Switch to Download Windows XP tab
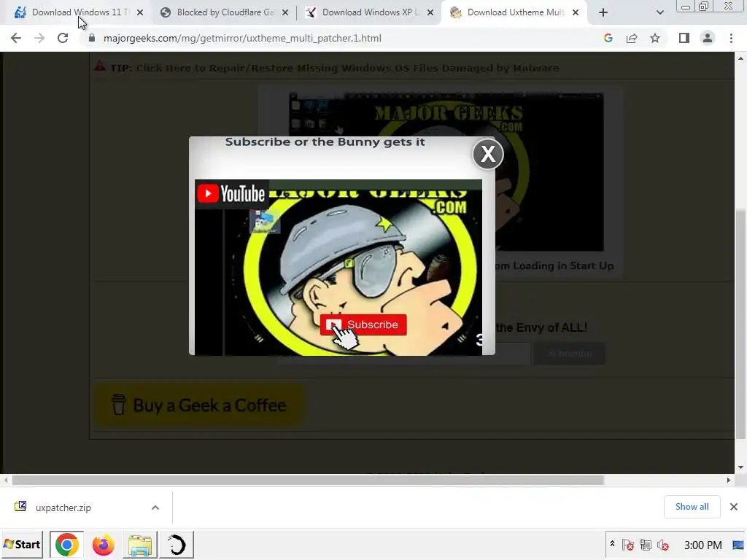747x560 pixels. tap(370, 12)
